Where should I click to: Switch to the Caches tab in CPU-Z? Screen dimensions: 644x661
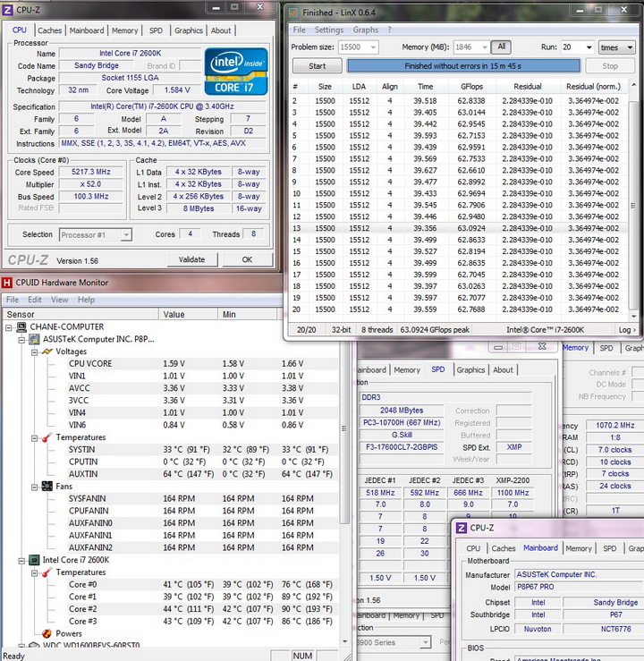tap(50, 30)
